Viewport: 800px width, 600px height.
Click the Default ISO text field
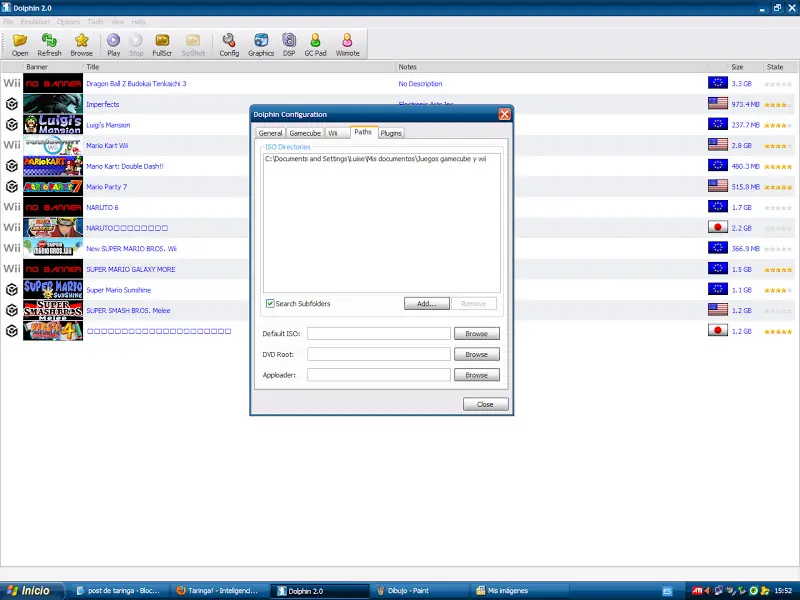(379, 334)
